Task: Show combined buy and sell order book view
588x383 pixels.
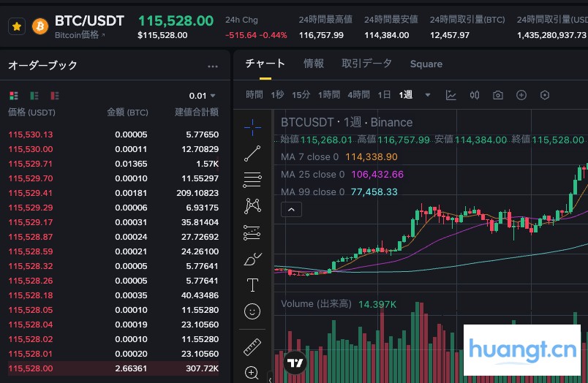Action: coord(14,96)
